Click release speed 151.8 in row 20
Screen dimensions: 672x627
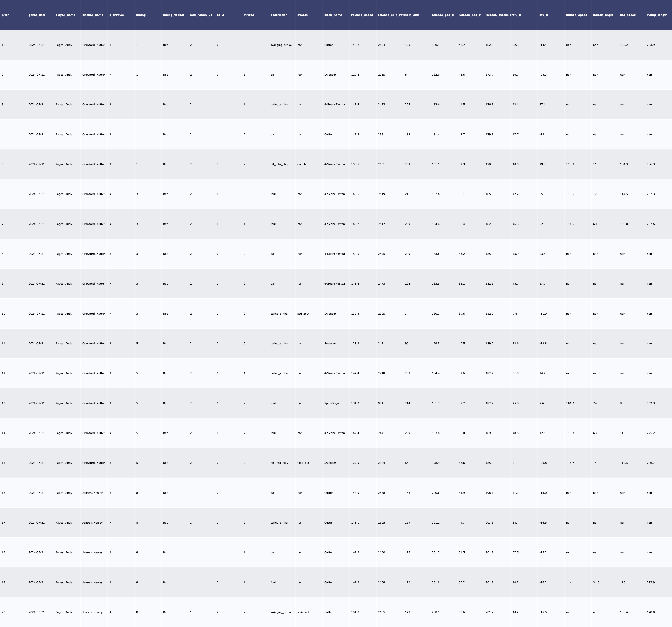[355, 612]
